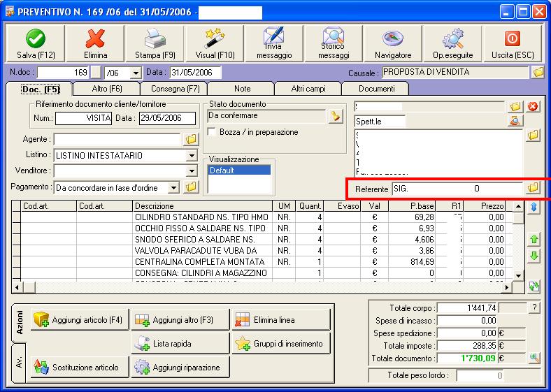551x392 pixels.
Task: Show Op.eseguite operations list
Action: (452, 44)
